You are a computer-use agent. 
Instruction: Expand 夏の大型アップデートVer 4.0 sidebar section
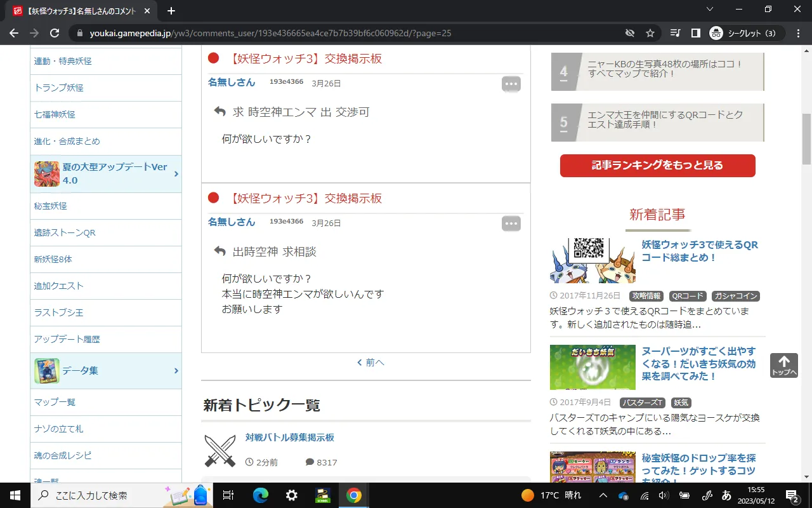(x=106, y=173)
